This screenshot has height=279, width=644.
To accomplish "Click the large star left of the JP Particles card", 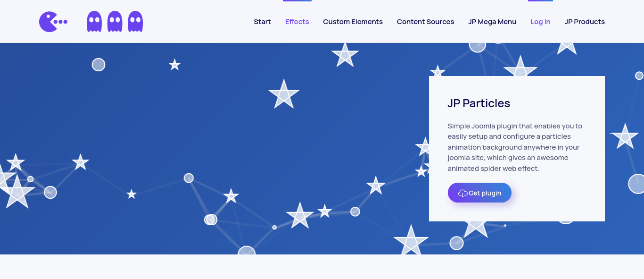I will pos(284,94).
